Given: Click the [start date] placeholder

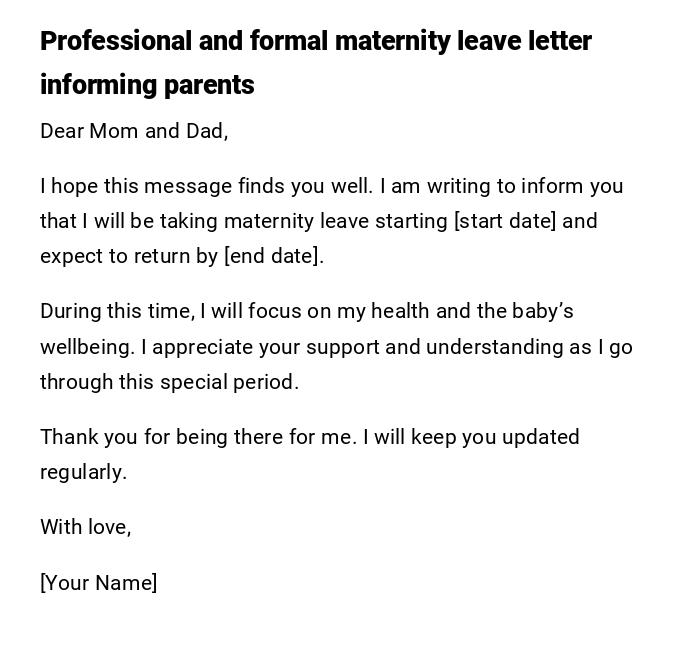Looking at the screenshot, I should click(505, 221).
